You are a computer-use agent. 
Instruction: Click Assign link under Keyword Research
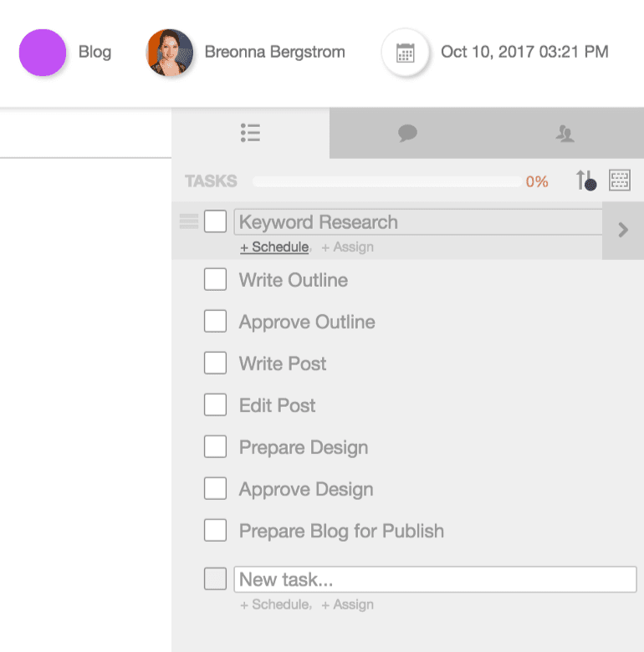click(347, 247)
